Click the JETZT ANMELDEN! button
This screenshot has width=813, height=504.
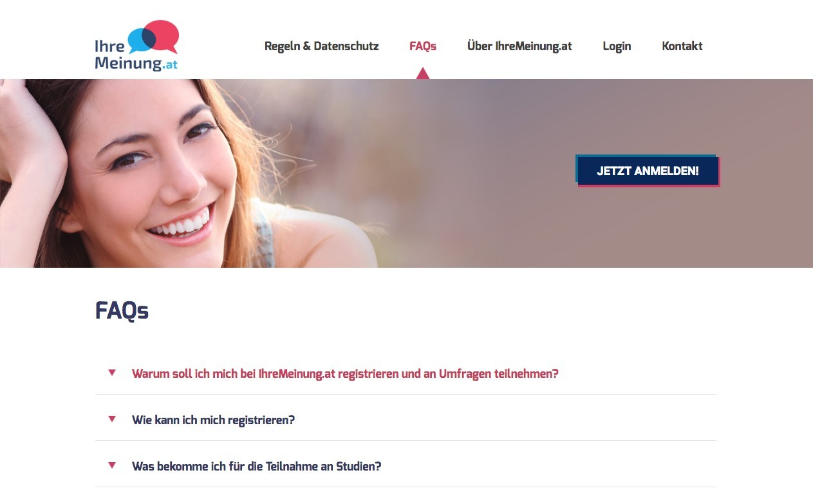648,171
